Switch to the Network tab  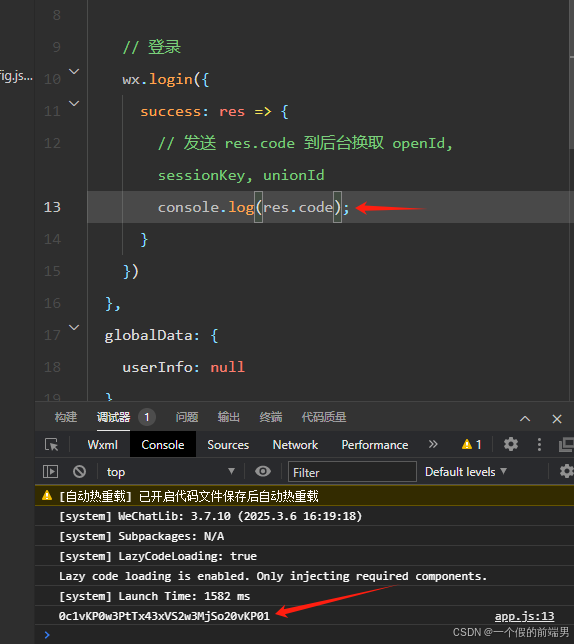(x=295, y=445)
